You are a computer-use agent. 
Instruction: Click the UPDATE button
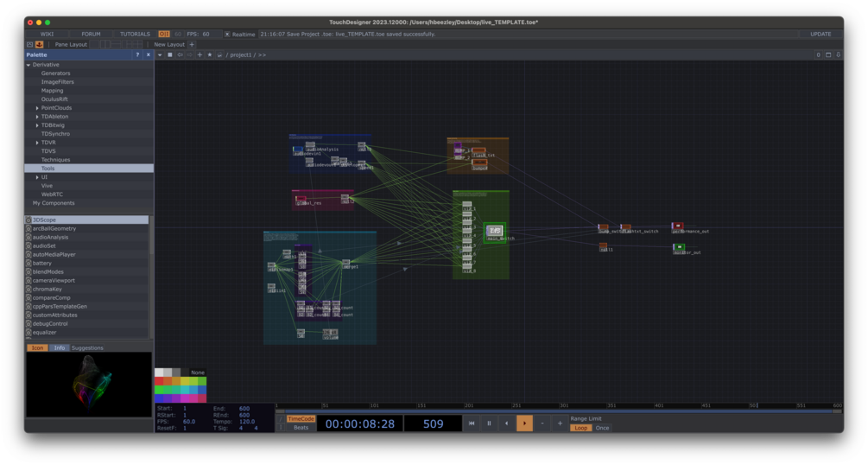point(820,34)
